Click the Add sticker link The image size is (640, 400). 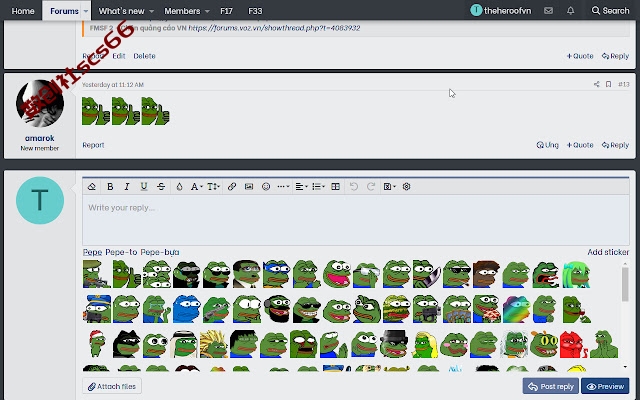(x=608, y=252)
